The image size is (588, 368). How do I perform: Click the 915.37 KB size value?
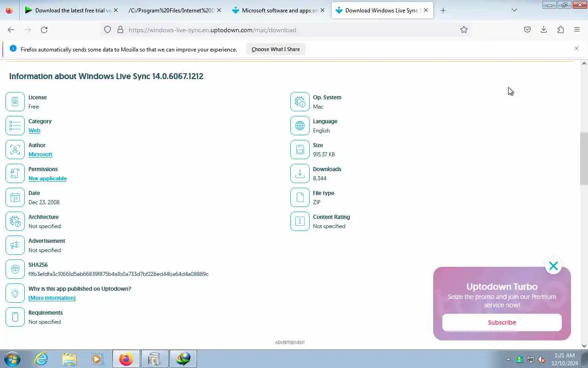(324, 155)
